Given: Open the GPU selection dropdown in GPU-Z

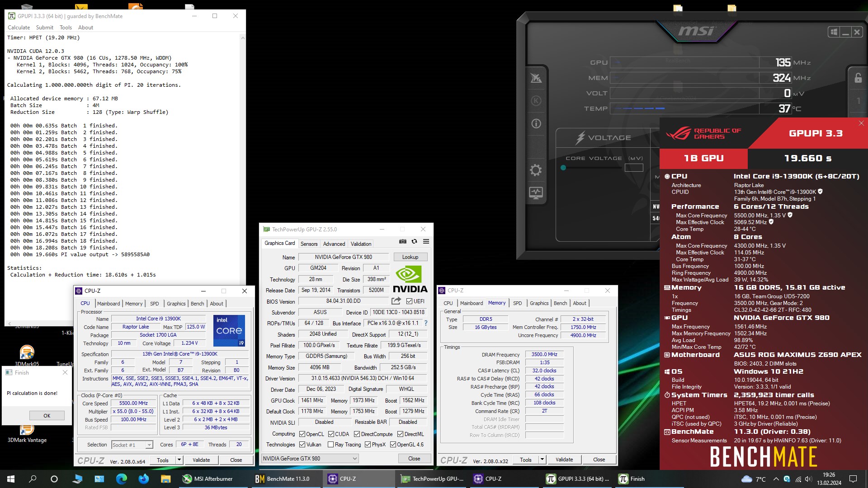Looking at the screenshot, I should [x=310, y=459].
